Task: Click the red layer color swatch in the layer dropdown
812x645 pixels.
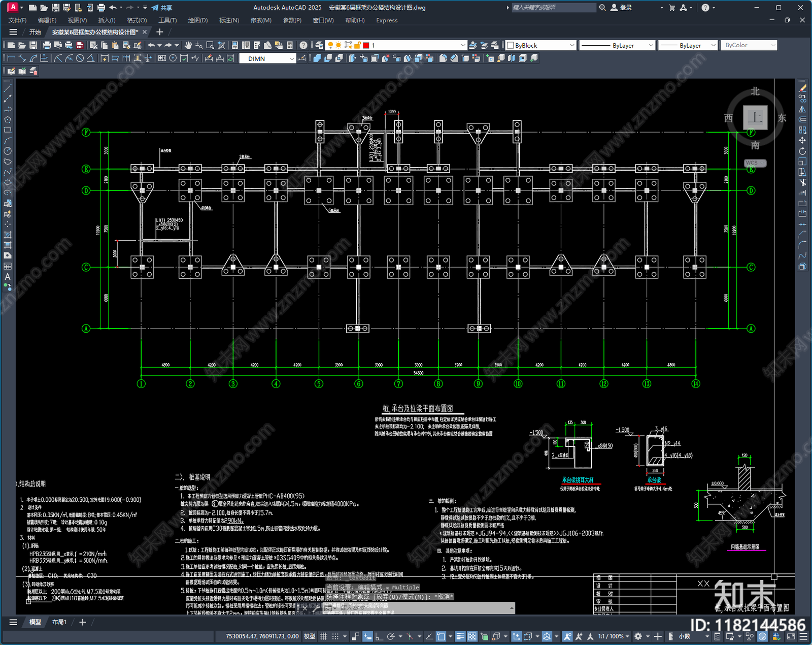Action: tap(366, 46)
